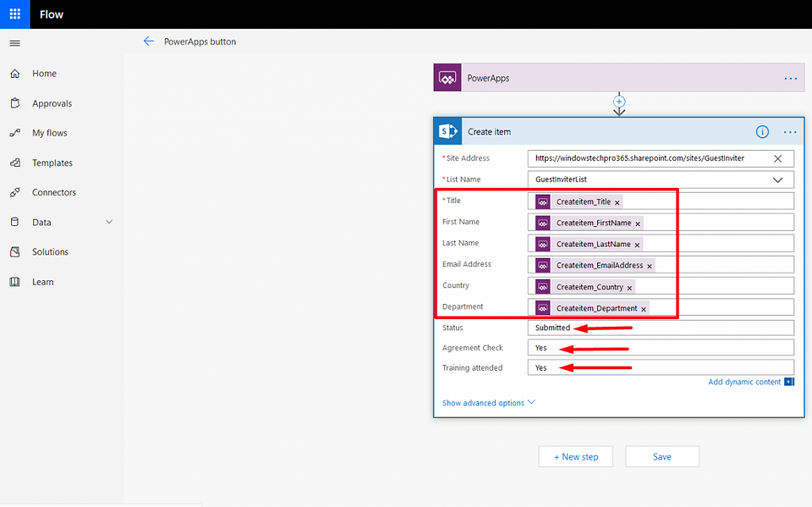Image resolution: width=812 pixels, height=507 pixels.
Task: Click the Add dynamic content plus icon
Action: [789, 382]
